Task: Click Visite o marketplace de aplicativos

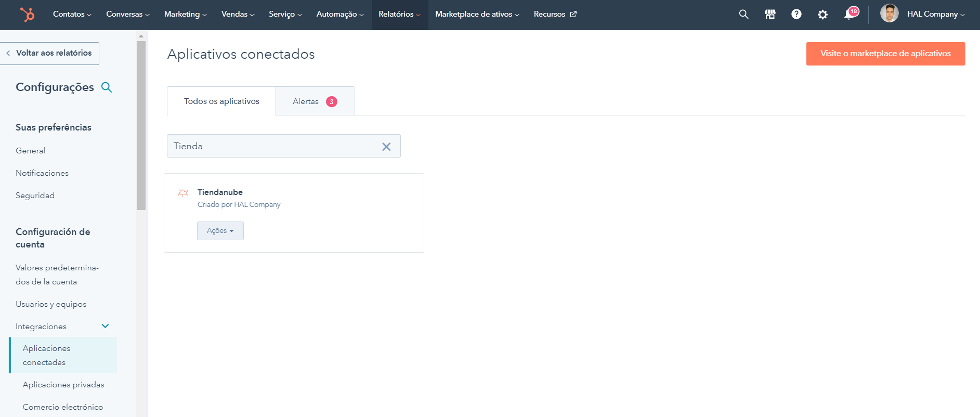Action: (885, 54)
